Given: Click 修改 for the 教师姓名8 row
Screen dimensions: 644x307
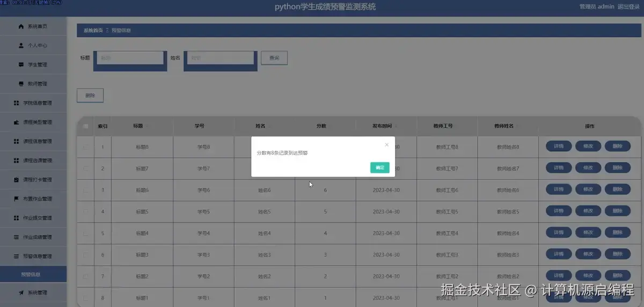Looking at the screenshot, I should 588,147.
